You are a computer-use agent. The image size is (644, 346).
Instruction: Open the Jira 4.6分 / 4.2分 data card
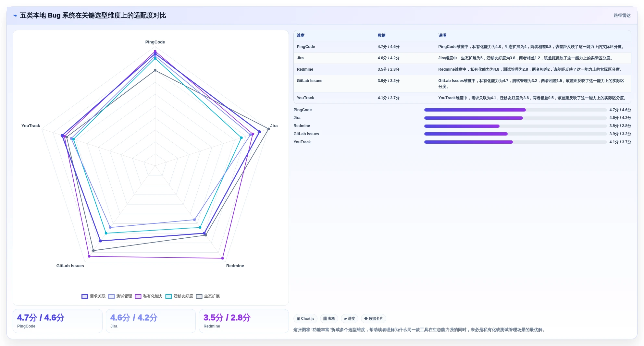pyautogui.click(x=151, y=321)
